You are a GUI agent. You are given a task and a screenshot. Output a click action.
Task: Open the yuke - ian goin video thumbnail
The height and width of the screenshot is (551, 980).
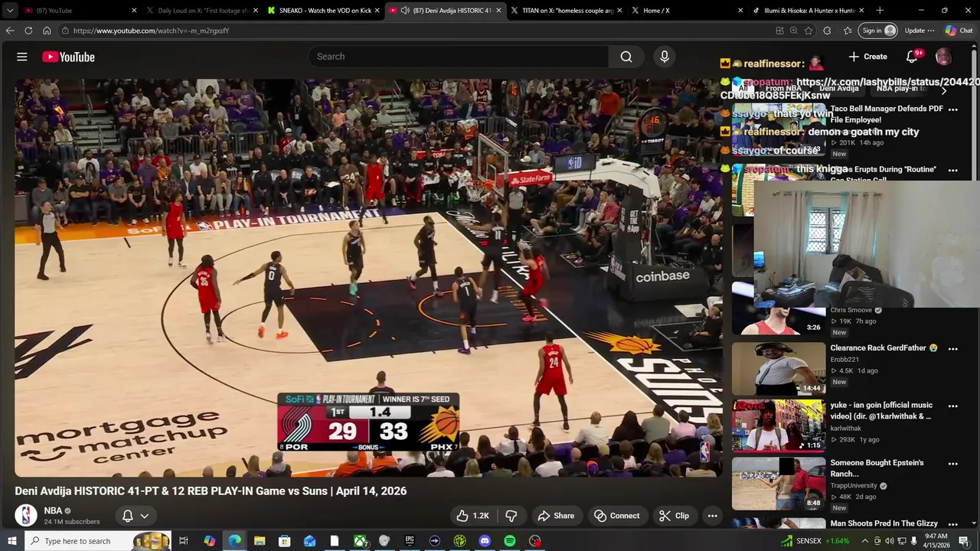[779, 426]
